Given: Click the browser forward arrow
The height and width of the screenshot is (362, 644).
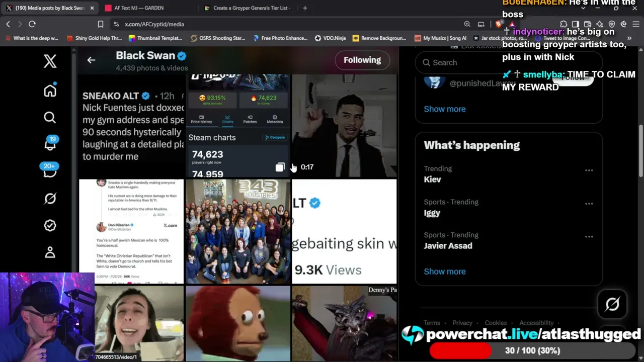Looking at the screenshot, I should tap(20, 24).
